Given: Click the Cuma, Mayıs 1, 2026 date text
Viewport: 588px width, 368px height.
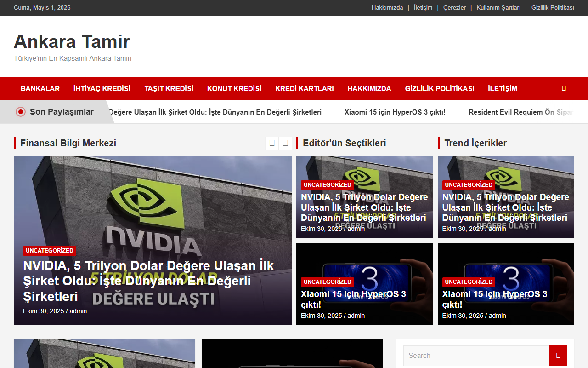Looking at the screenshot, I should pyautogui.click(x=42, y=8).
